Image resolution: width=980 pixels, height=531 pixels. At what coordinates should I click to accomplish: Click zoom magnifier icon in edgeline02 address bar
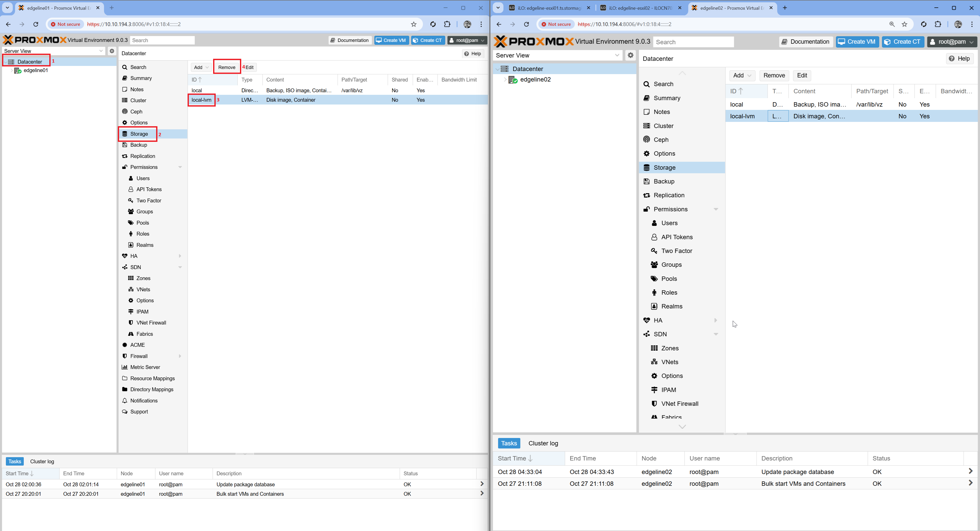892,24
